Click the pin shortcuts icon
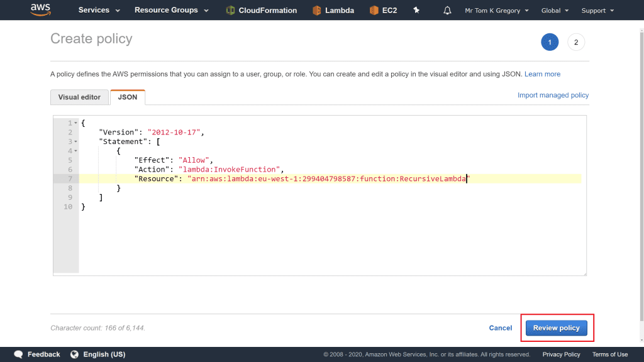644x362 pixels. [x=416, y=11]
